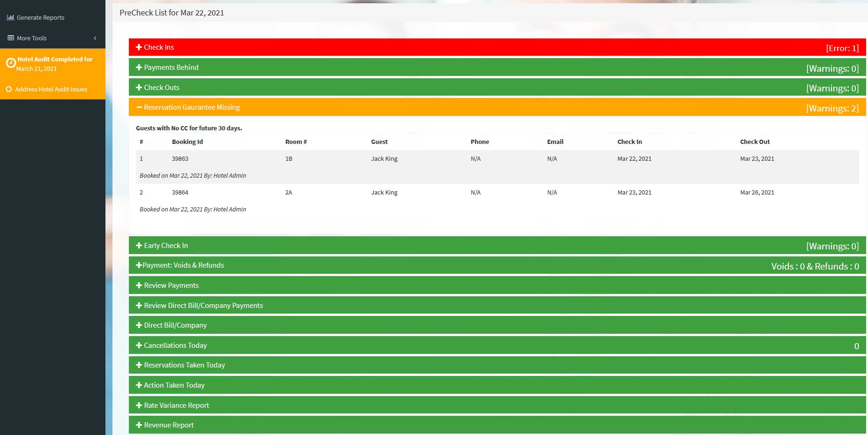
Task: Click plus icon on Direct Bill/Company bar
Action: (x=139, y=325)
